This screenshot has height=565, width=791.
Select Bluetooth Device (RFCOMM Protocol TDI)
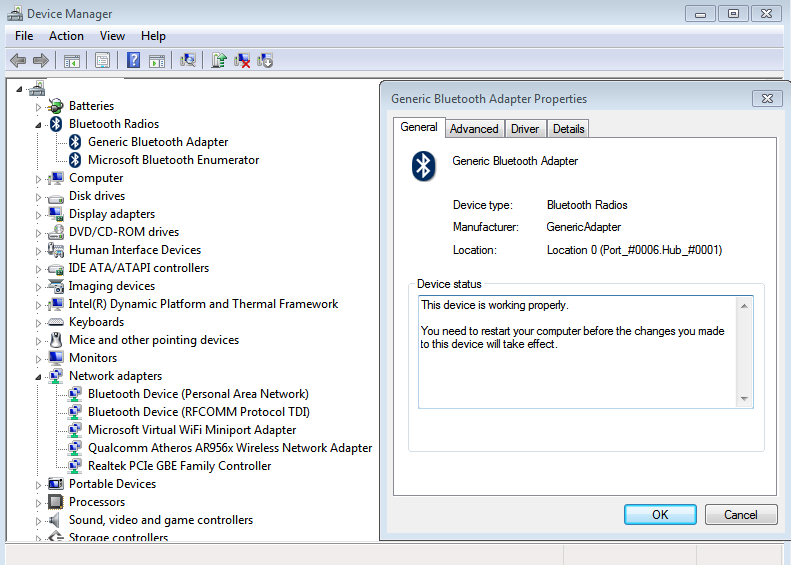199,412
